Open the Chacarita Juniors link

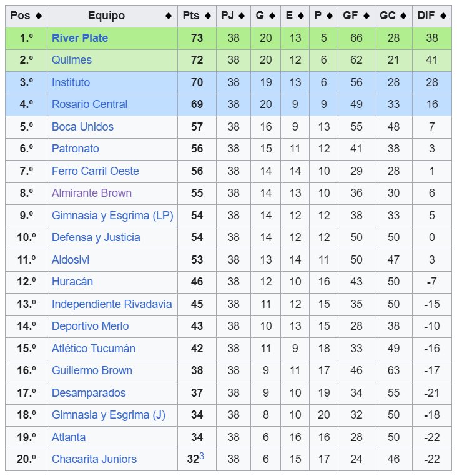coord(94,459)
